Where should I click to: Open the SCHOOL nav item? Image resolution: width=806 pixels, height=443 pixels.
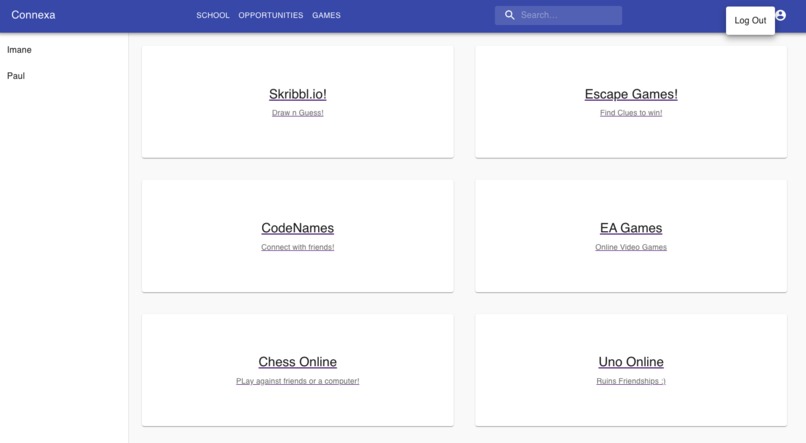point(213,15)
